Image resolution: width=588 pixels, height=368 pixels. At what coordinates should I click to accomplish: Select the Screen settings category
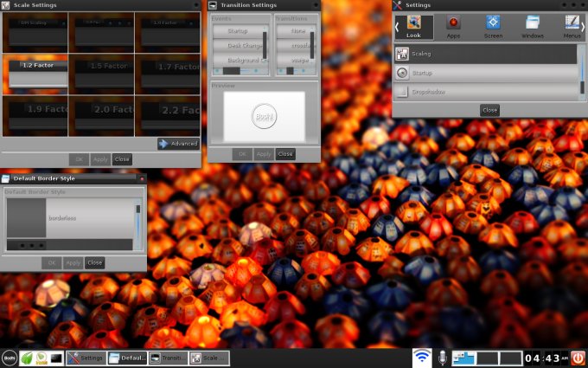(493, 26)
